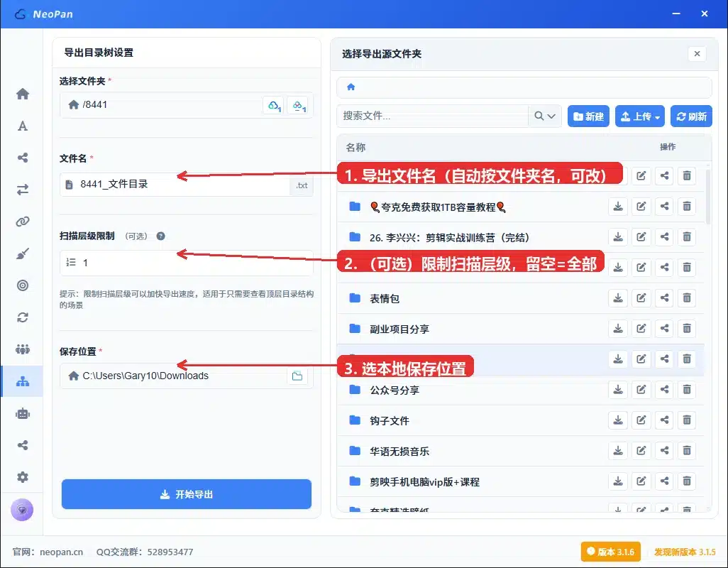Viewport: 728px width, 568px height.
Task: Delete the 华语无损音乐 folder
Action: click(x=687, y=451)
